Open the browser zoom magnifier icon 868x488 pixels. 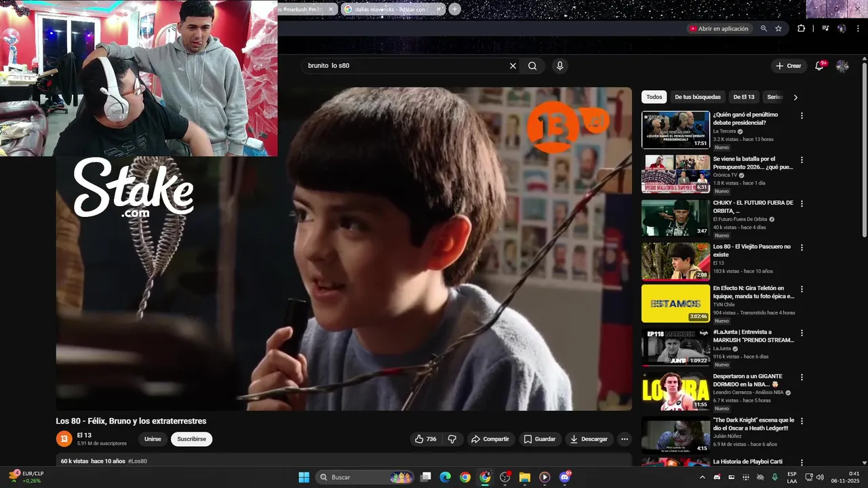764,28
